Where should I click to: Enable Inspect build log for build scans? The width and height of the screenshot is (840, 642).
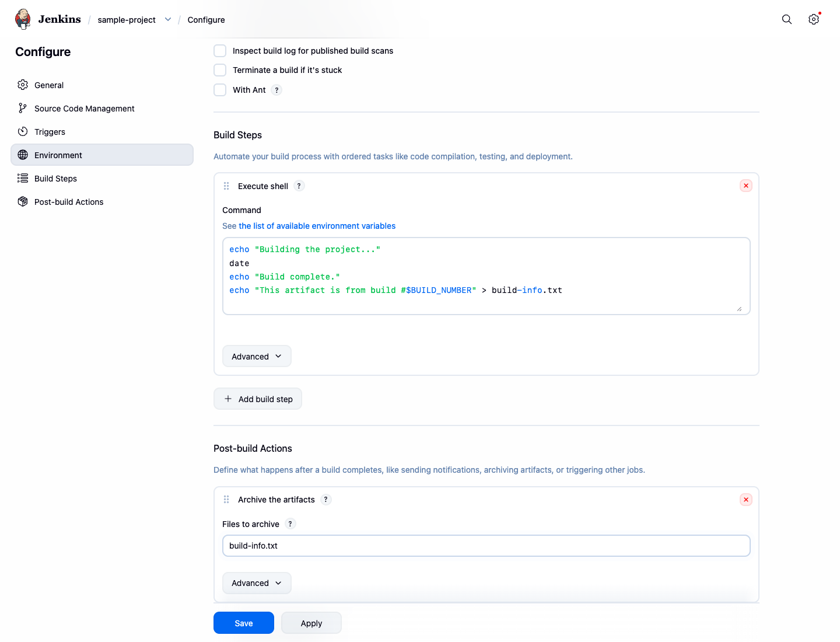(220, 51)
